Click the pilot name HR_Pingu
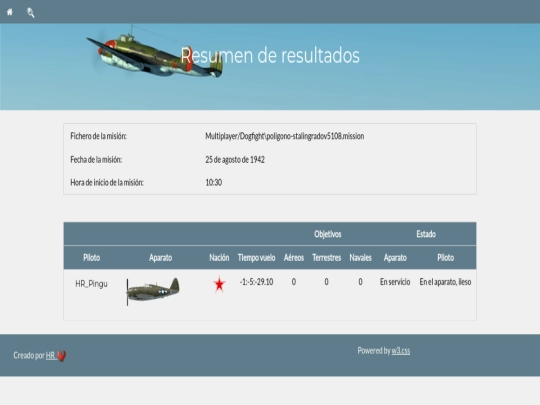 [91, 284]
